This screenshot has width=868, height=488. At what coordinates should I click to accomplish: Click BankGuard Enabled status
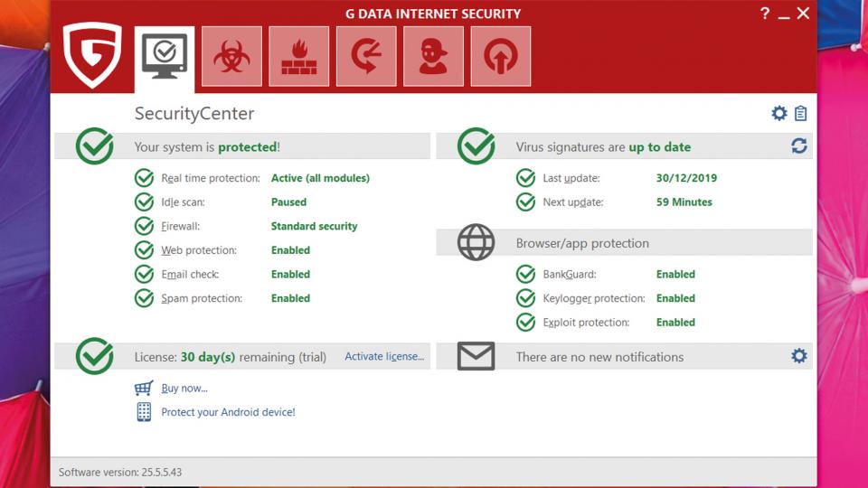675,275
